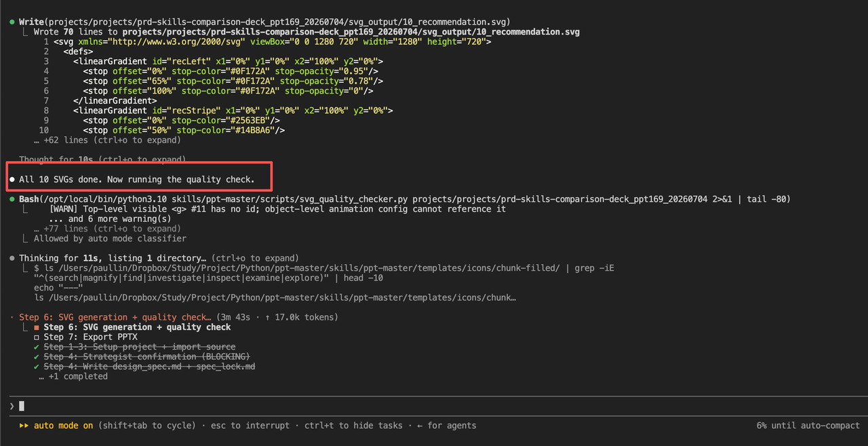Click the [WARN] Top-level visible <g> #11 line
The height and width of the screenshot is (446, 868).
pyautogui.click(x=277, y=209)
